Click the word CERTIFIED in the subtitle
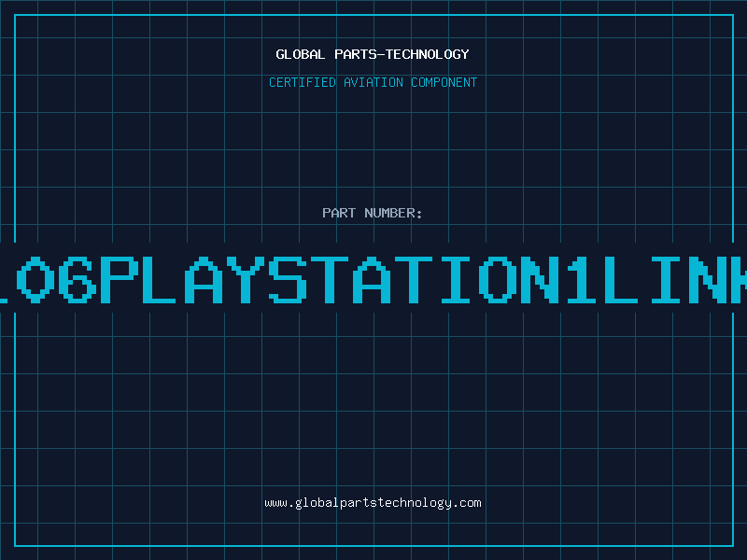Image resolution: width=747 pixels, height=560 pixels. [x=303, y=82]
